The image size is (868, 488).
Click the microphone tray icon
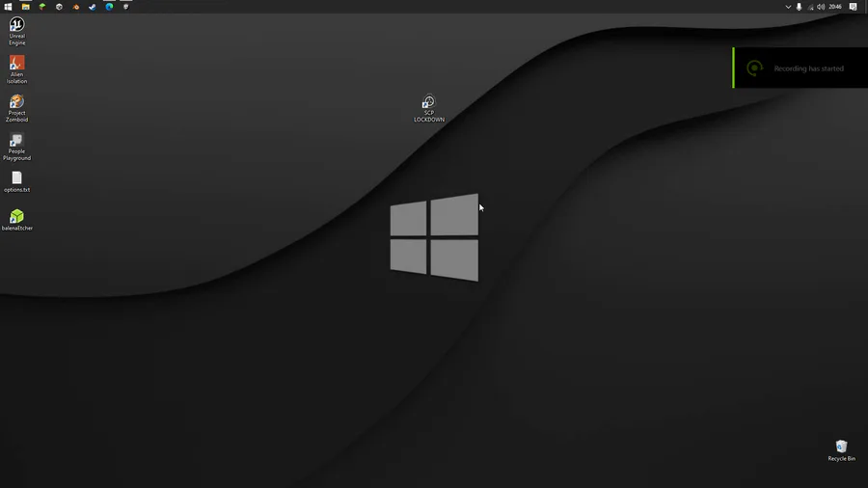799,7
